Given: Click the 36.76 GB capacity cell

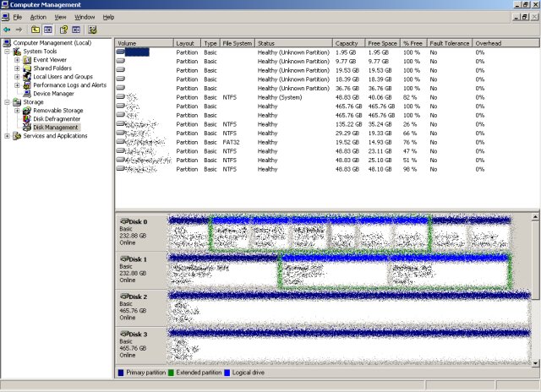Looking at the screenshot, I should [347, 88].
